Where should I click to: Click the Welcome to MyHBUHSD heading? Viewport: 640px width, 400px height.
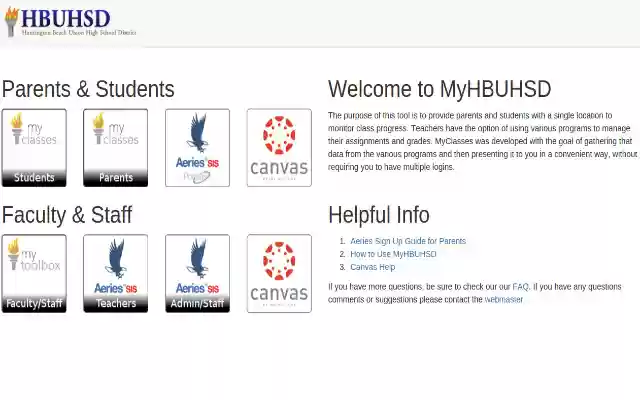[x=440, y=89]
